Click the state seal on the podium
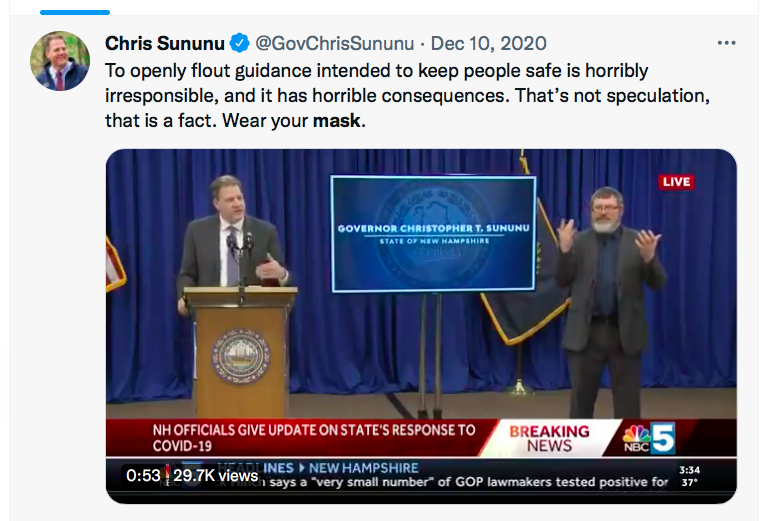Image resolution: width=783 pixels, height=521 pixels. [x=240, y=357]
